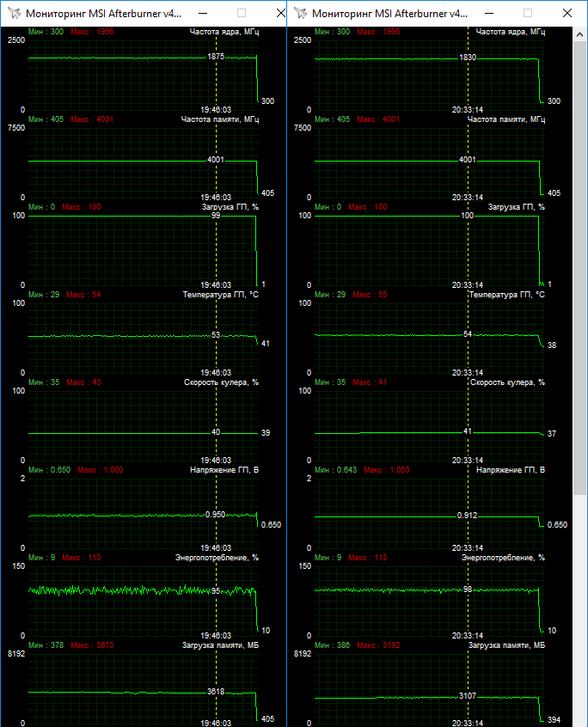Minimize the left monitoring window
Viewport: 588px width, 727px height.
203,13
